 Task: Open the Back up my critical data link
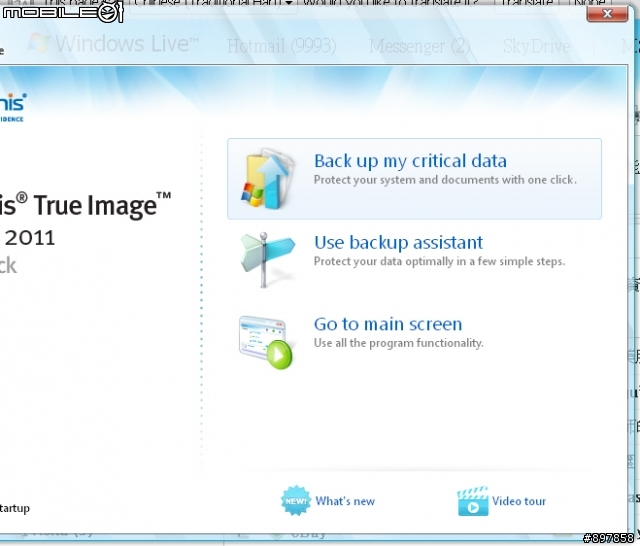pyautogui.click(x=410, y=161)
